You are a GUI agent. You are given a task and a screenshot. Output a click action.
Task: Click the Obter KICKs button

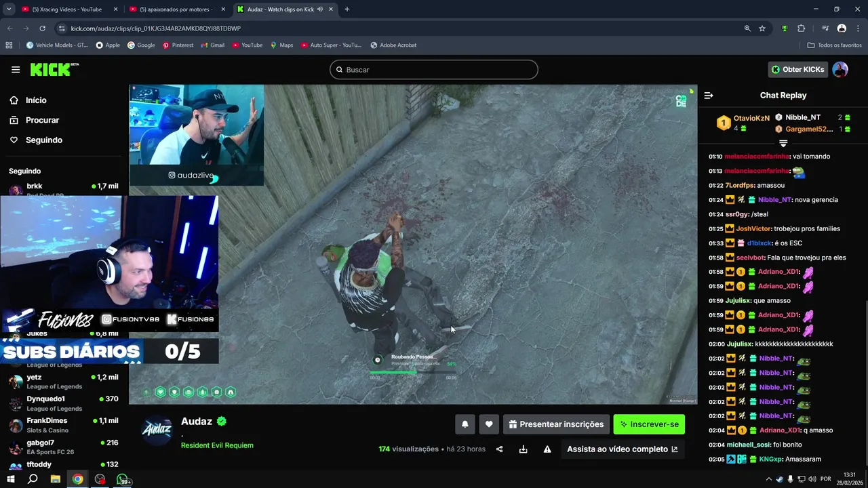tap(798, 70)
